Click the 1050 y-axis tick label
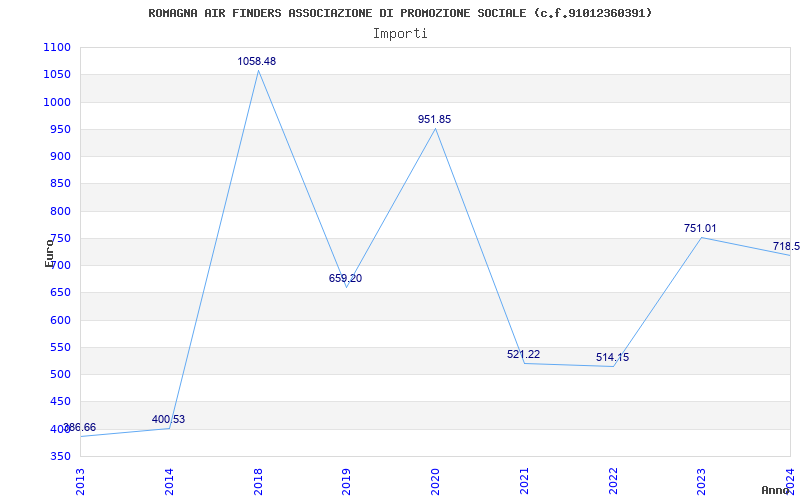 click(x=57, y=75)
